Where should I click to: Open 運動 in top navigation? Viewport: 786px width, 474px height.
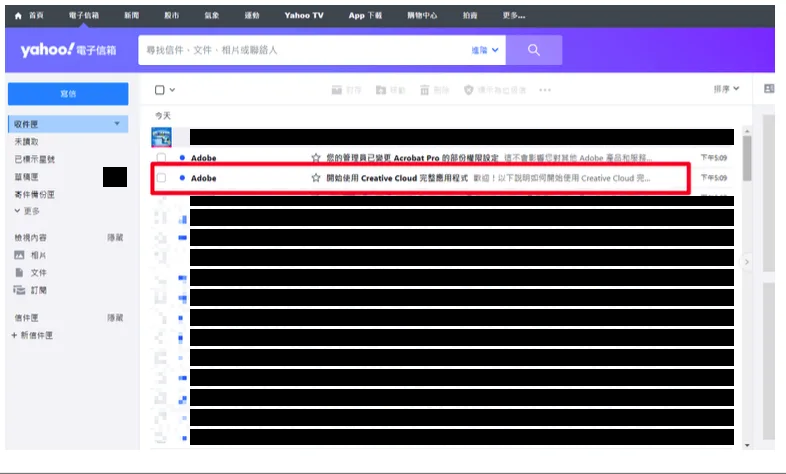(252, 16)
